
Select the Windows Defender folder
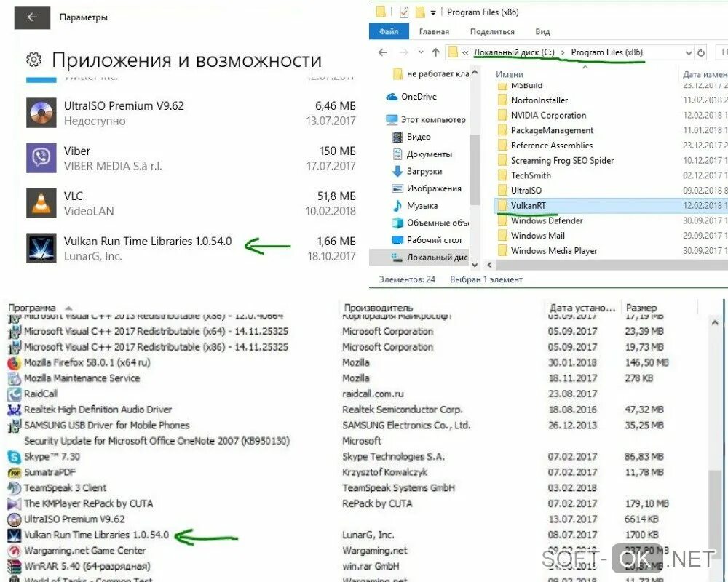coord(540,220)
